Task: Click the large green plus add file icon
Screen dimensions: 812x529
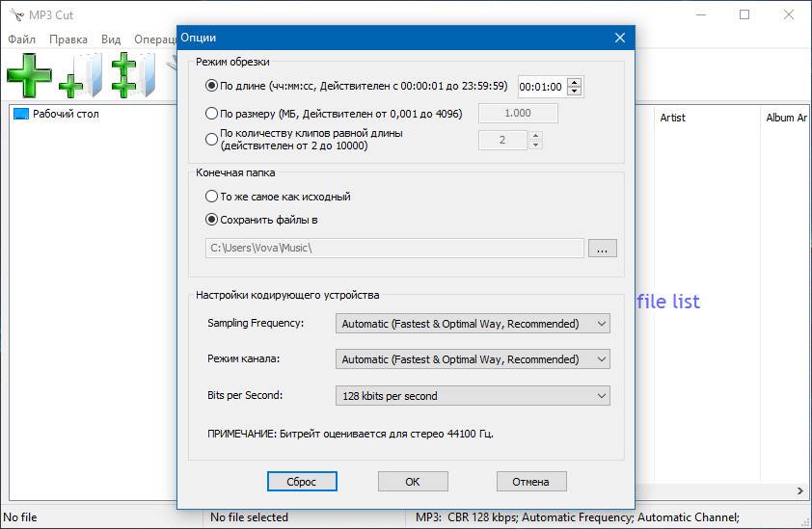Action: [29, 75]
